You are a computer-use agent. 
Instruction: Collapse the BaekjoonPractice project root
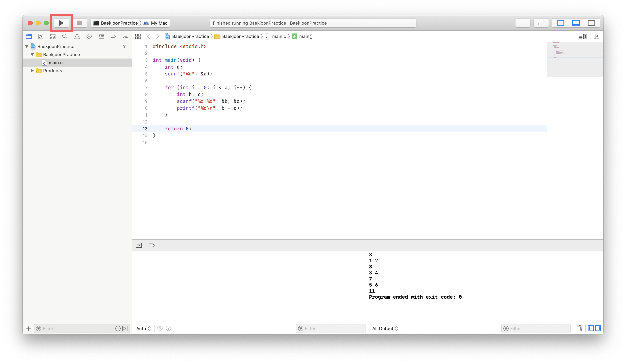[27, 46]
